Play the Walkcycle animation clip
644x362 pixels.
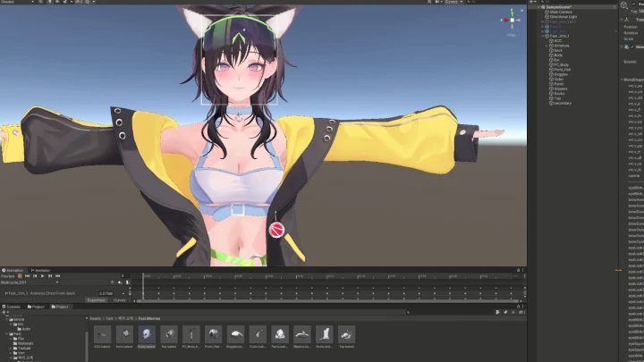tap(42, 276)
